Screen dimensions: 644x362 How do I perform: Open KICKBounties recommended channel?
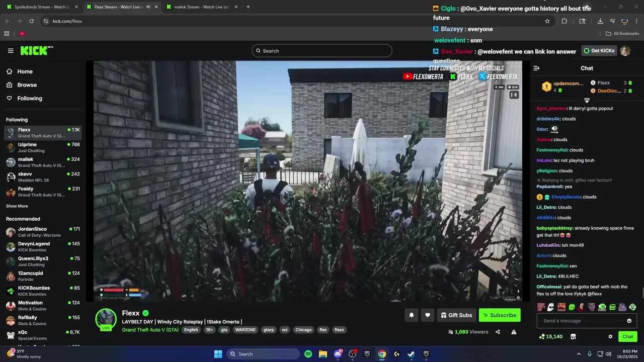pos(43,291)
